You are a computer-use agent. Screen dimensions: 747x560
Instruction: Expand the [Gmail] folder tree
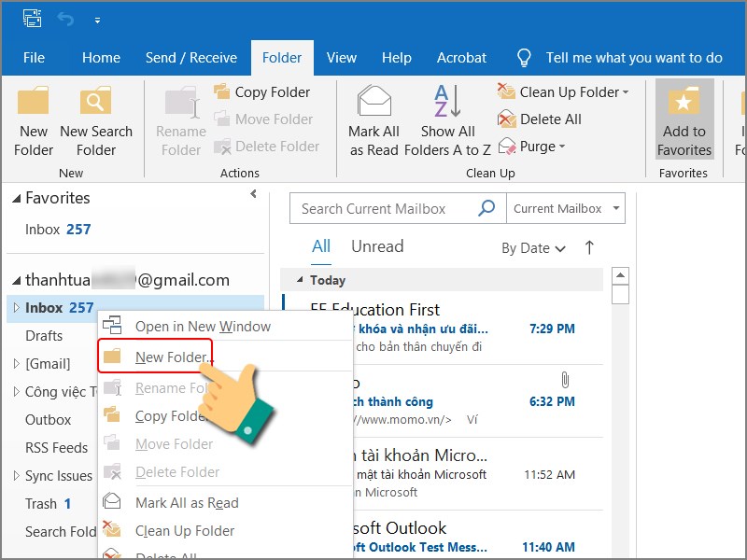click(15, 364)
